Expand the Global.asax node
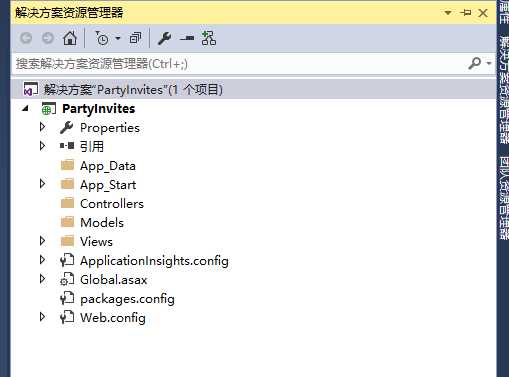509x377 pixels. click(42, 279)
